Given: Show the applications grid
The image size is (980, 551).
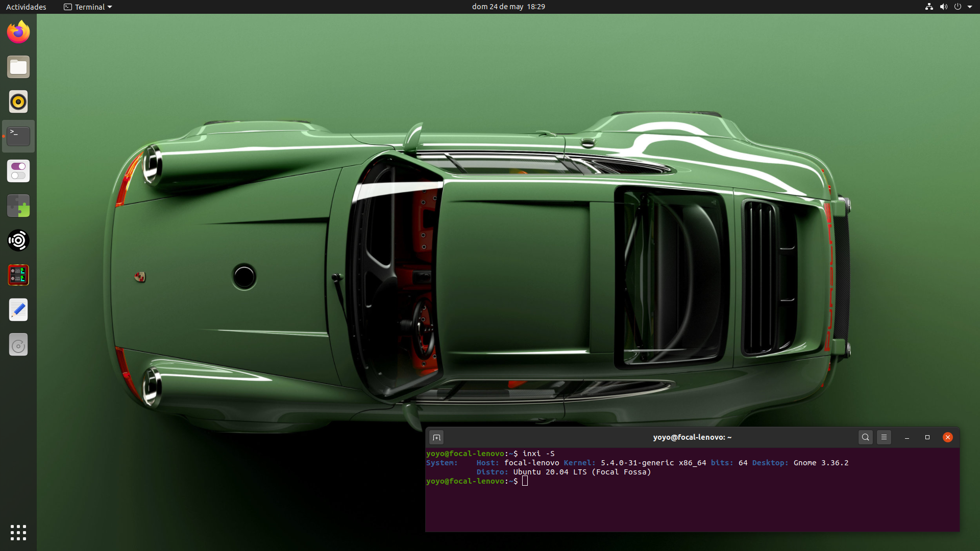Looking at the screenshot, I should point(18,532).
